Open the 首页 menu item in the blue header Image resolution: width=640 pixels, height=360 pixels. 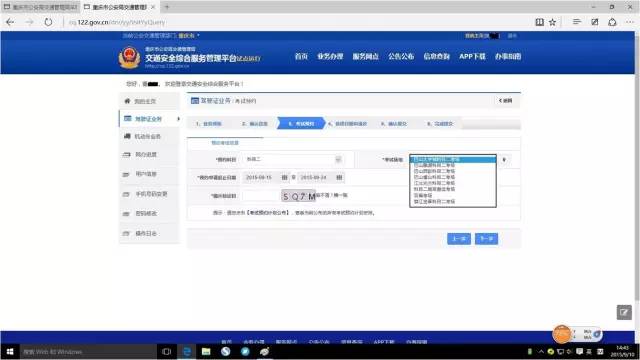click(301, 56)
